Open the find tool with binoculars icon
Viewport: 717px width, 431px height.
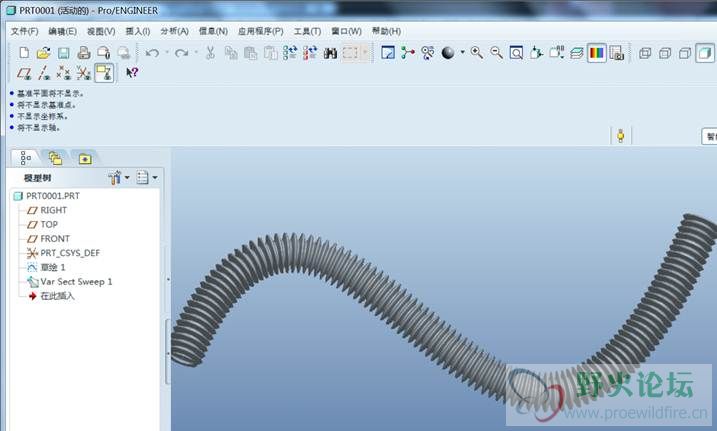[330, 53]
